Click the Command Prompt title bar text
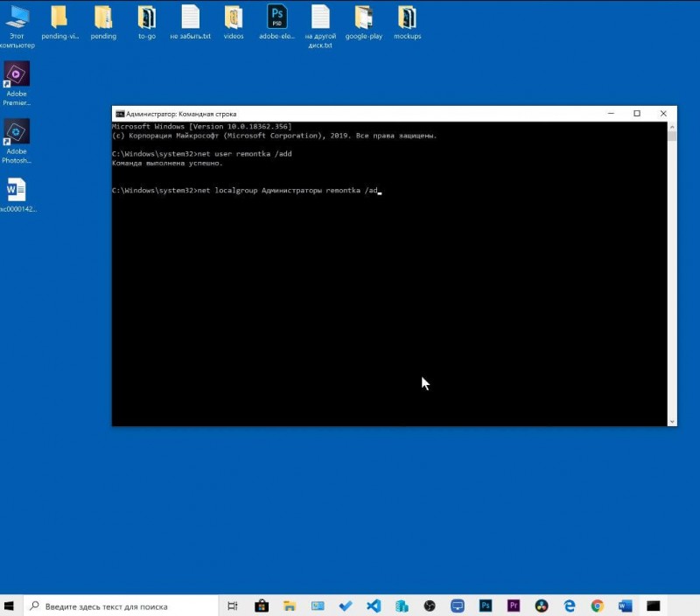Viewport: 700px width, 616px height. 181,114
